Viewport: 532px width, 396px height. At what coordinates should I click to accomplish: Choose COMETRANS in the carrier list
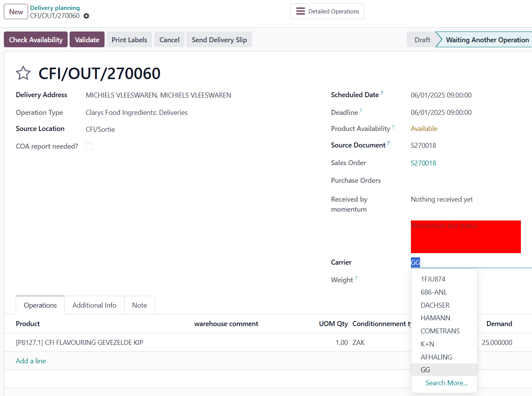coord(440,331)
